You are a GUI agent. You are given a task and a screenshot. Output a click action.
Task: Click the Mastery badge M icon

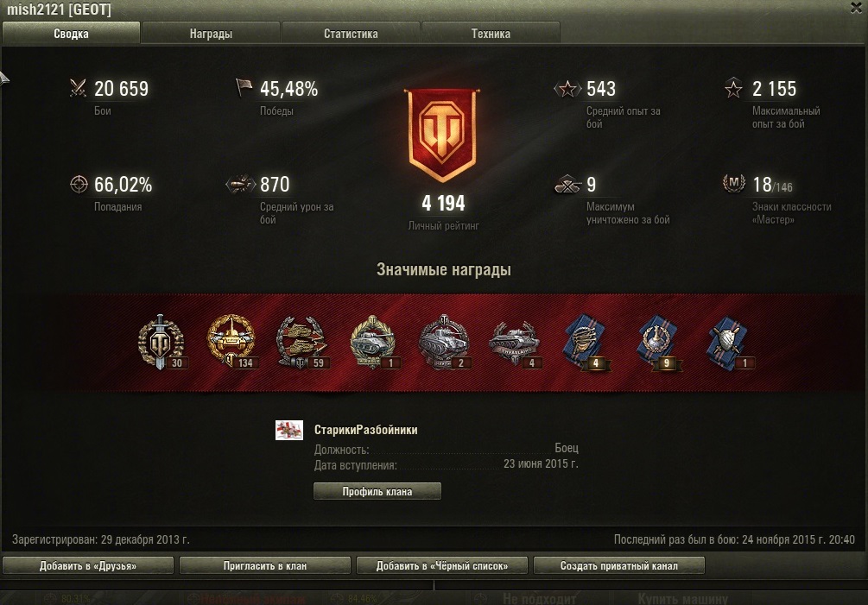tap(733, 183)
